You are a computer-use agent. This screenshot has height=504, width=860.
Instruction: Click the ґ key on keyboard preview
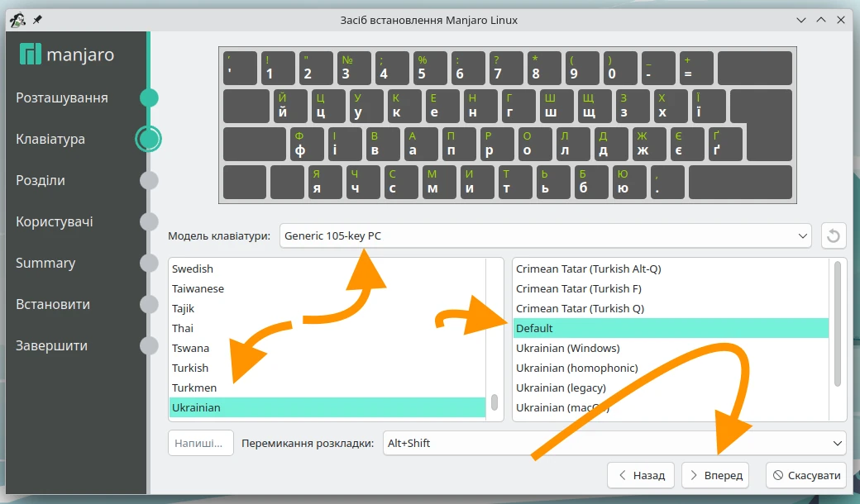pyautogui.click(x=726, y=144)
